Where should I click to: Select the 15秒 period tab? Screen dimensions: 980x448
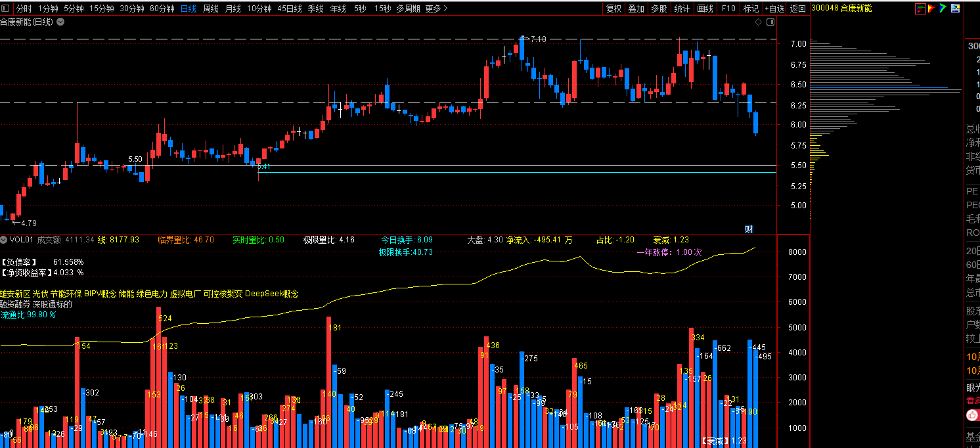[382, 9]
